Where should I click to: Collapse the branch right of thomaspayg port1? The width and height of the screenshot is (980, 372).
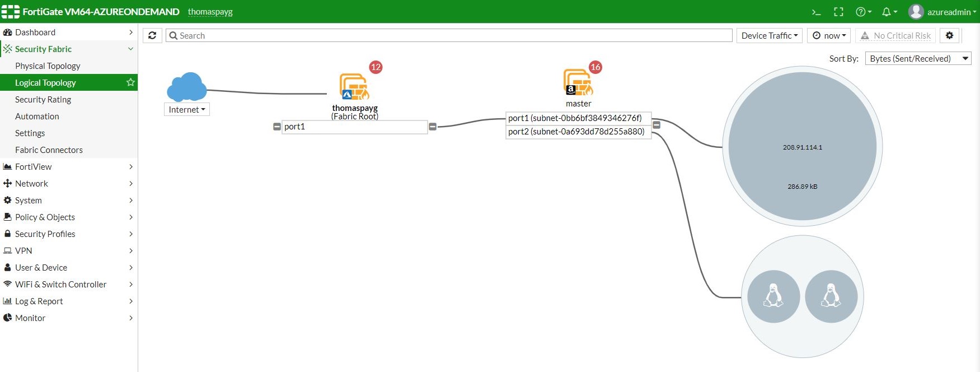tap(433, 127)
